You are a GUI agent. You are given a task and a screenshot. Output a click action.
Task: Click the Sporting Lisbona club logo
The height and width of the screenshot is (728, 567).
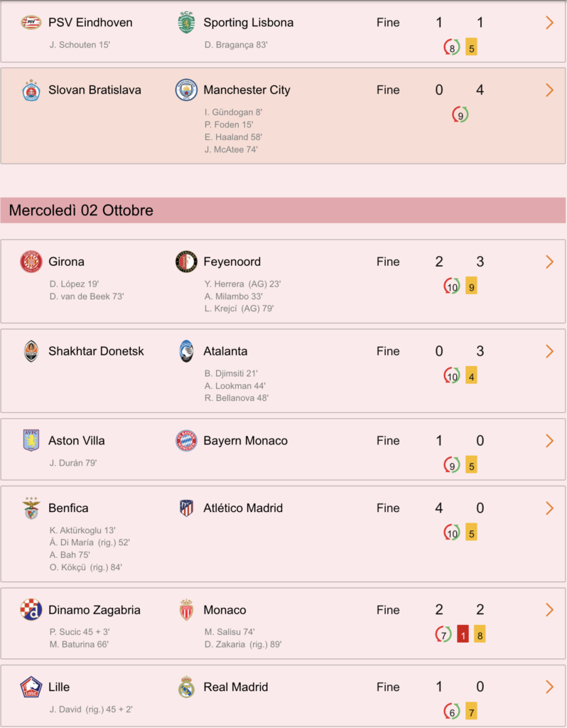[x=187, y=22]
